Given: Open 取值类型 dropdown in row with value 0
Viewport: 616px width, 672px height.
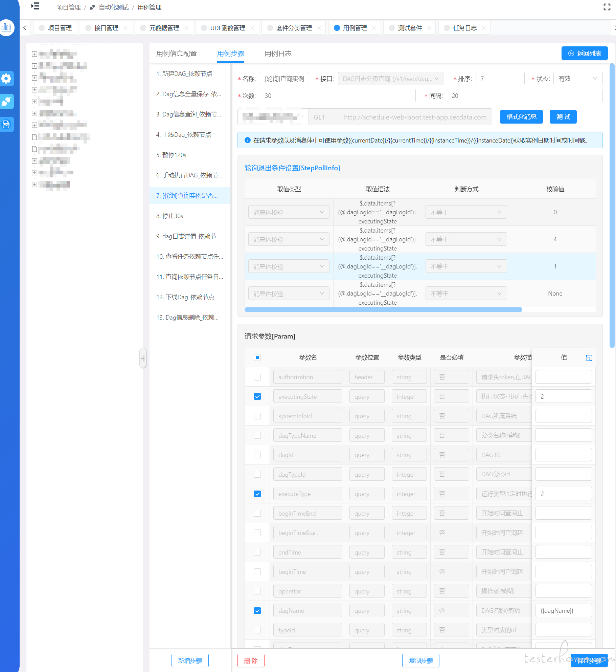Looking at the screenshot, I should click(289, 212).
